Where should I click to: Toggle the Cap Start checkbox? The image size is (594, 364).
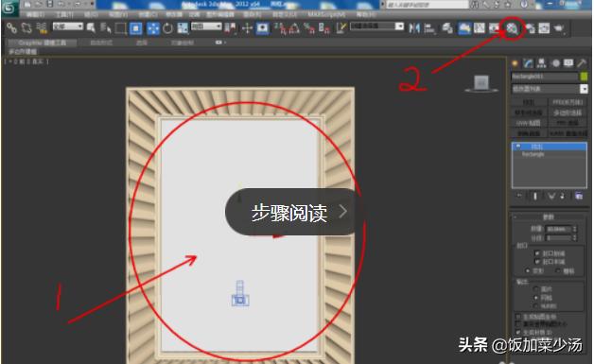tap(537, 253)
